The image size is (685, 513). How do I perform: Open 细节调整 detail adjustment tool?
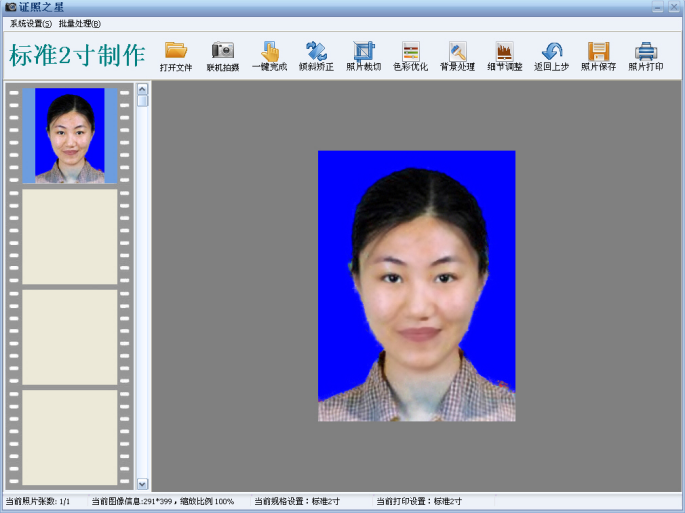click(x=505, y=56)
